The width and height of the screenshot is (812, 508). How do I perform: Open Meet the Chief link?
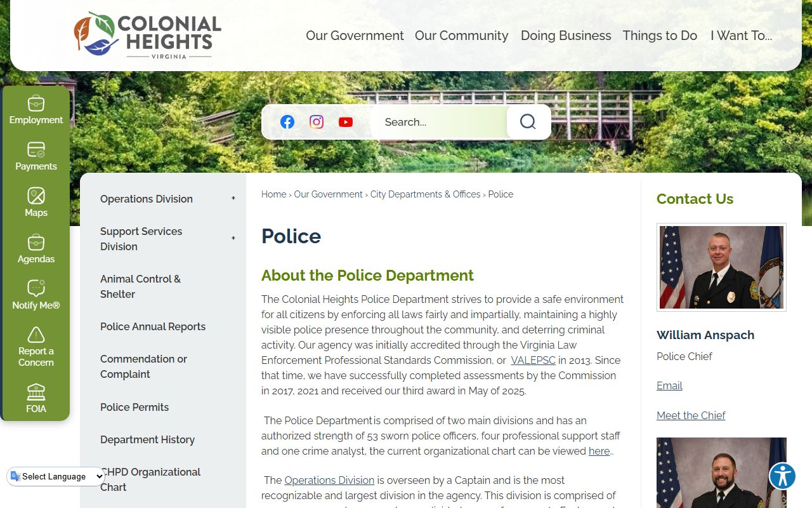click(691, 415)
